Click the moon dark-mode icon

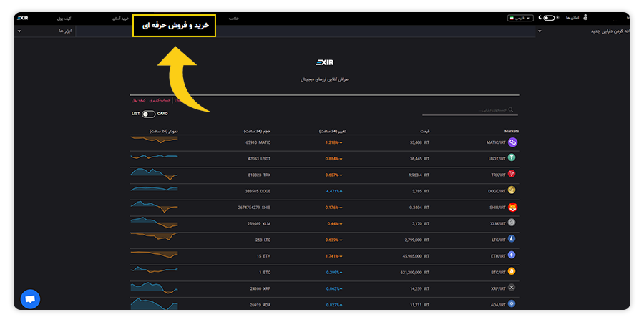[540, 18]
